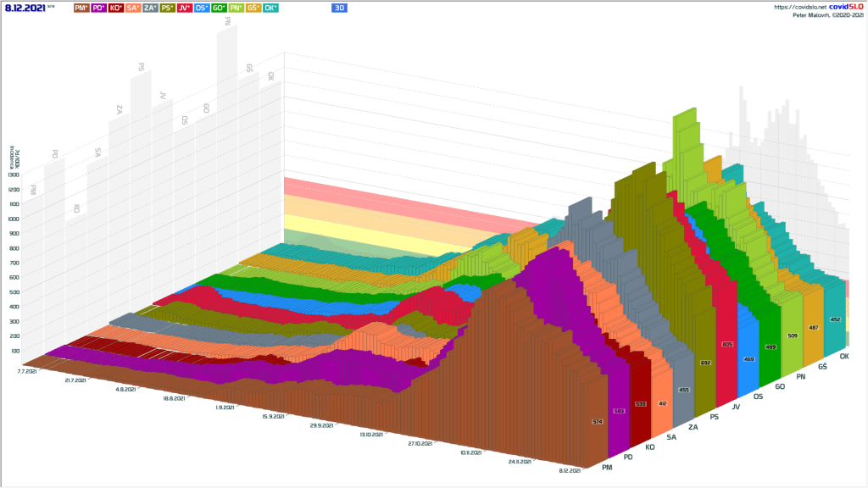The height and width of the screenshot is (488, 868).
Task: Toggle the golden GŠ region chip
Action: (x=253, y=8)
